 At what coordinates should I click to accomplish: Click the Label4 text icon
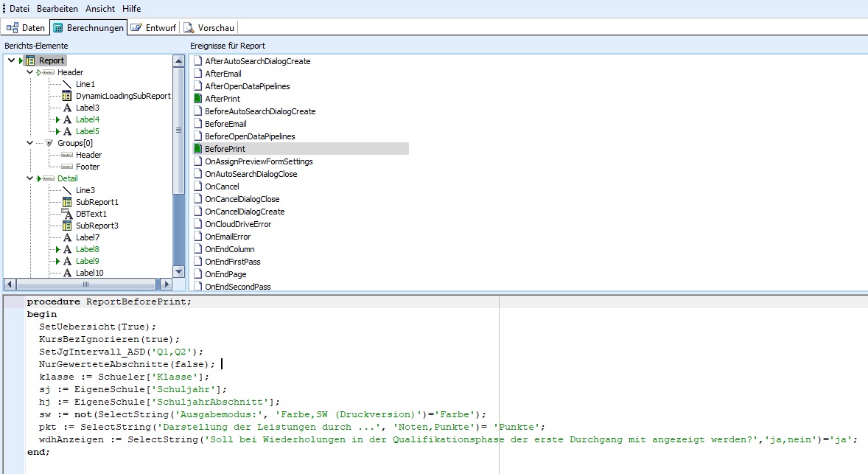click(x=67, y=119)
